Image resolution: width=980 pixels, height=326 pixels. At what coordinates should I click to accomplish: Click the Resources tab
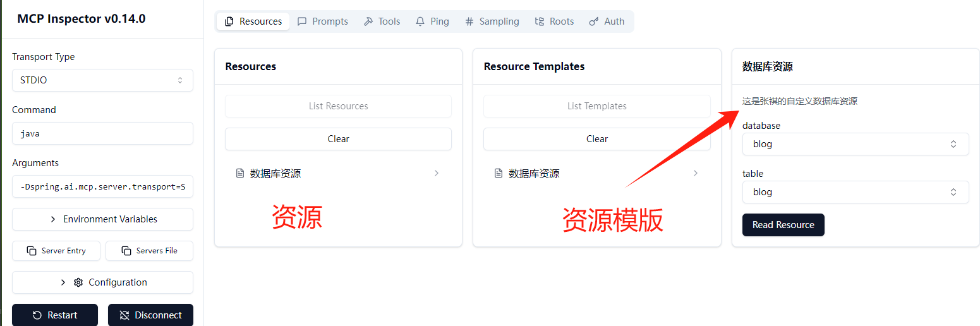(x=253, y=21)
